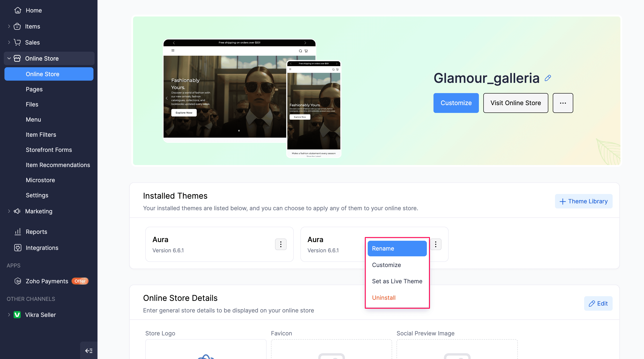Open the Integrations page
Screen dimensions: 644x359
point(42,248)
